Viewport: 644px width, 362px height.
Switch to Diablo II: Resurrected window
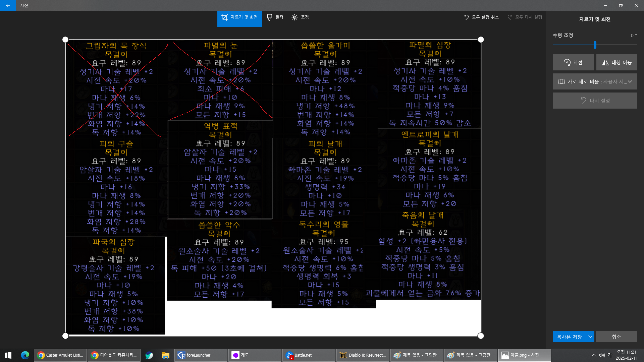click(x=363, y=355)
